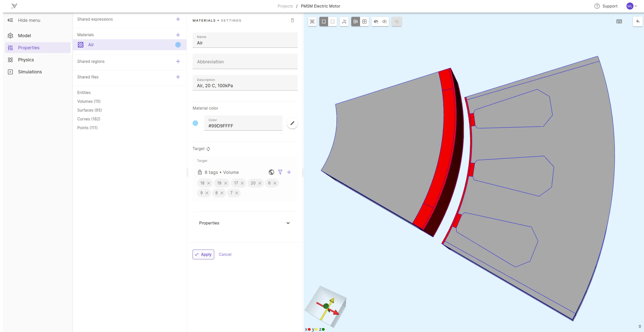Viewport: 644px width, 332px height.
Task: Click the Description input field
Action: pyautogui.click(x=245, y=83)
